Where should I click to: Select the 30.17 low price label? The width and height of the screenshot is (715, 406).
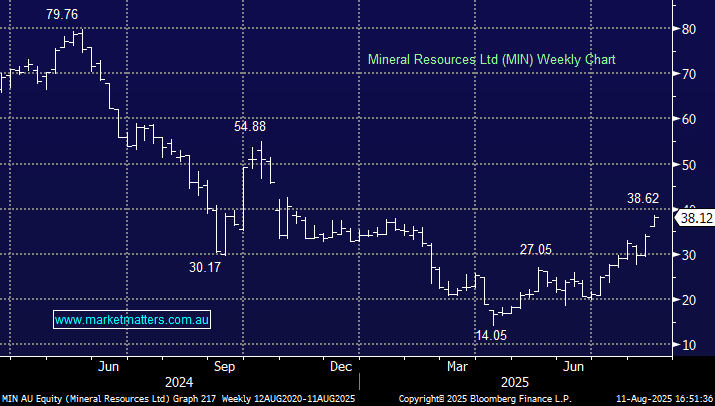click(x=205, y=267)
